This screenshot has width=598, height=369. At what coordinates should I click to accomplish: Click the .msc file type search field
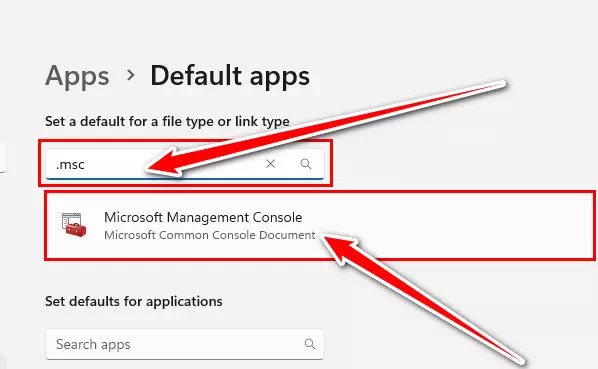click(185, 164)
